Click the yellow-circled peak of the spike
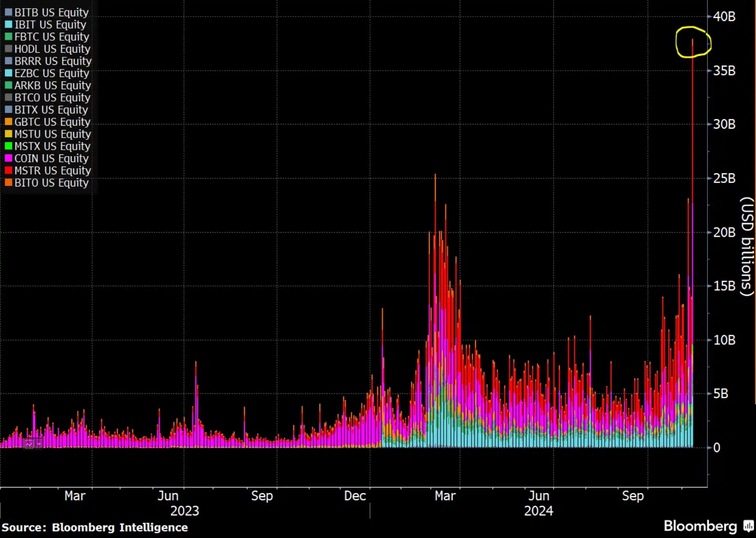Viewport: 756px width, 538px height. click(x=692, y=40)
